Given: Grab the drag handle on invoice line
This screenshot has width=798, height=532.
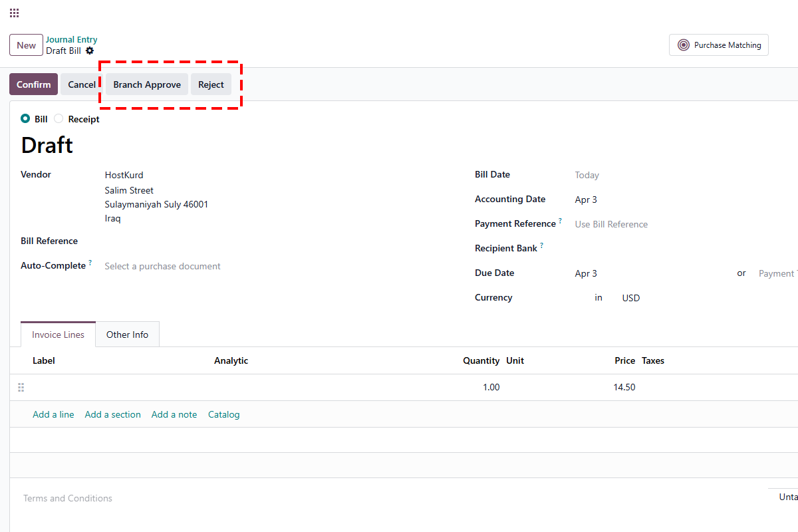Looking at the screenshot, I should 21,387.
